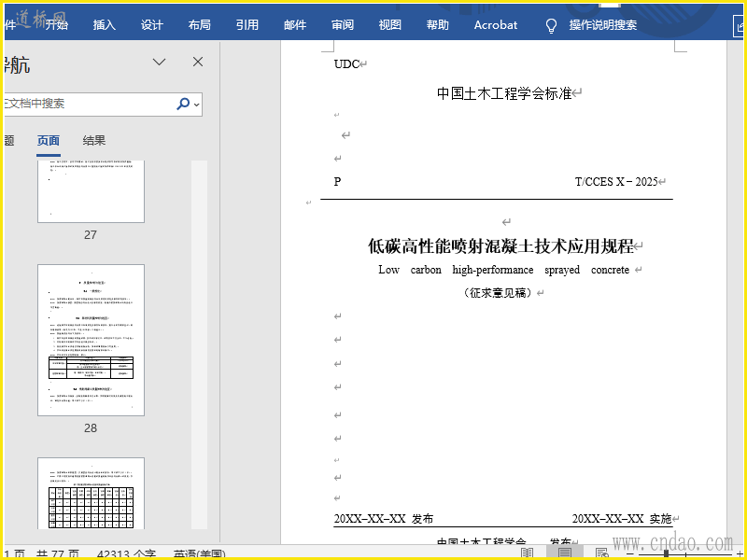747x560 pixels.
Task: Expand the search options dropdown arrow
Action: tap(197, 105)
